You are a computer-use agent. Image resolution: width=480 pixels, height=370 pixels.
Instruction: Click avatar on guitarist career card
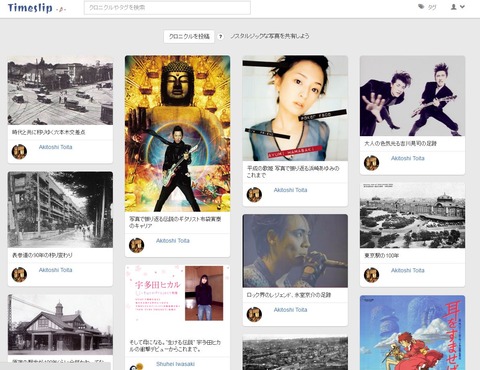point(137,245)
